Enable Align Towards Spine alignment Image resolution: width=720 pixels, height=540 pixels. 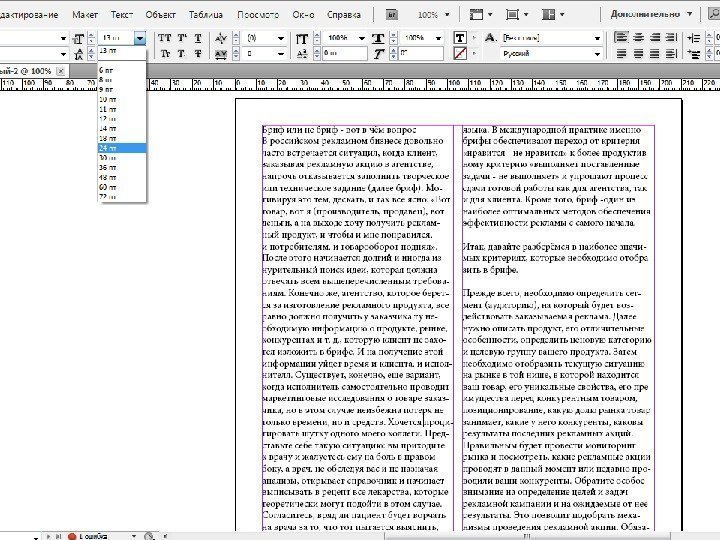click(671, 38)
